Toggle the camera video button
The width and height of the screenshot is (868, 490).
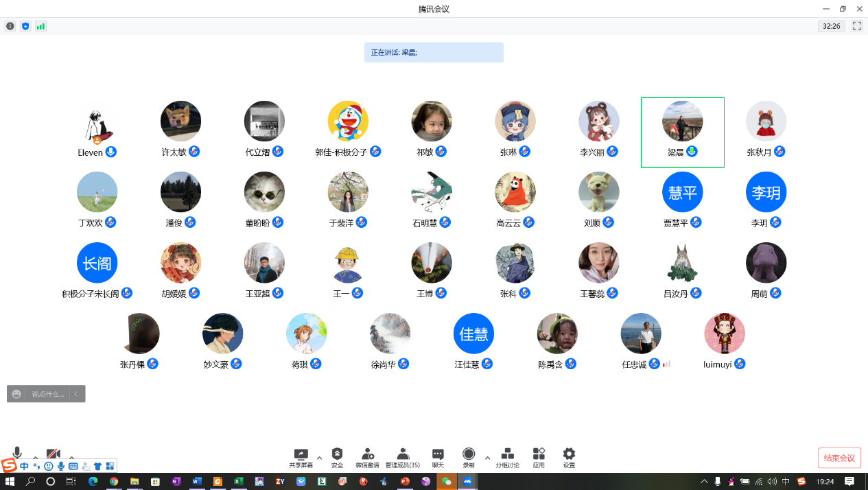[x=54, y=454]
